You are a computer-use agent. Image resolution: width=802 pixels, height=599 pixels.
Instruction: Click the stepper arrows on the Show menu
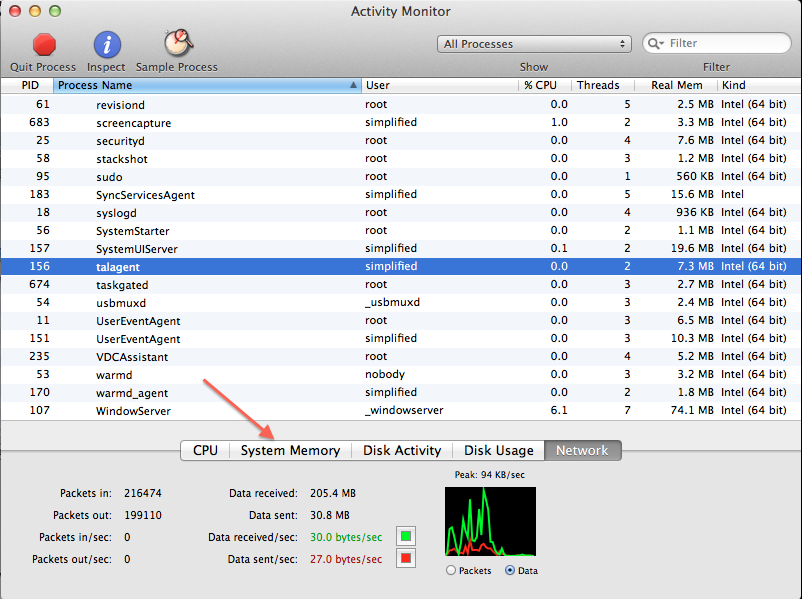621,43
